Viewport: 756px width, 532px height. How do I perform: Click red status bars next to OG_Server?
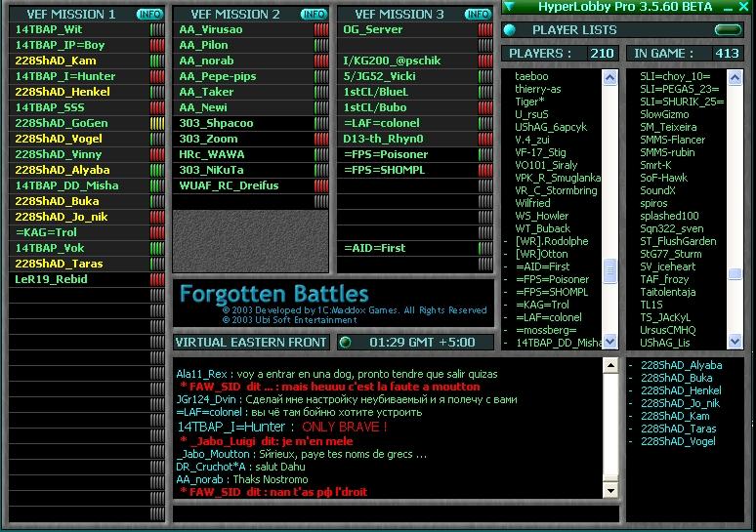tap(485, 30)
